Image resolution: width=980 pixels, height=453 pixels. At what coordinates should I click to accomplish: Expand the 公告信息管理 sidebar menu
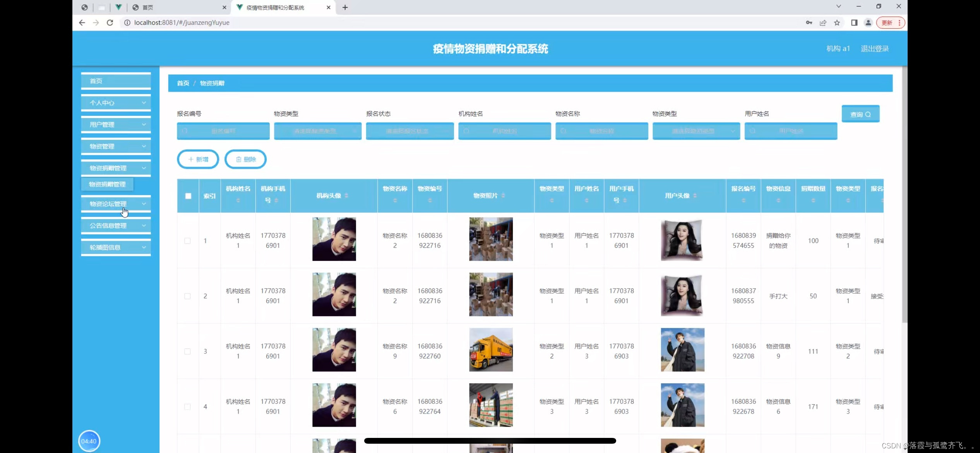click(x=116, y=226)
